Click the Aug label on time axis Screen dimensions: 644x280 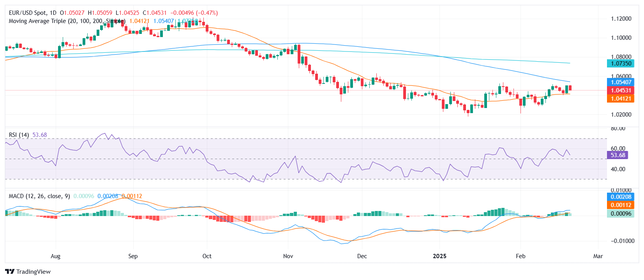(56, 256)
